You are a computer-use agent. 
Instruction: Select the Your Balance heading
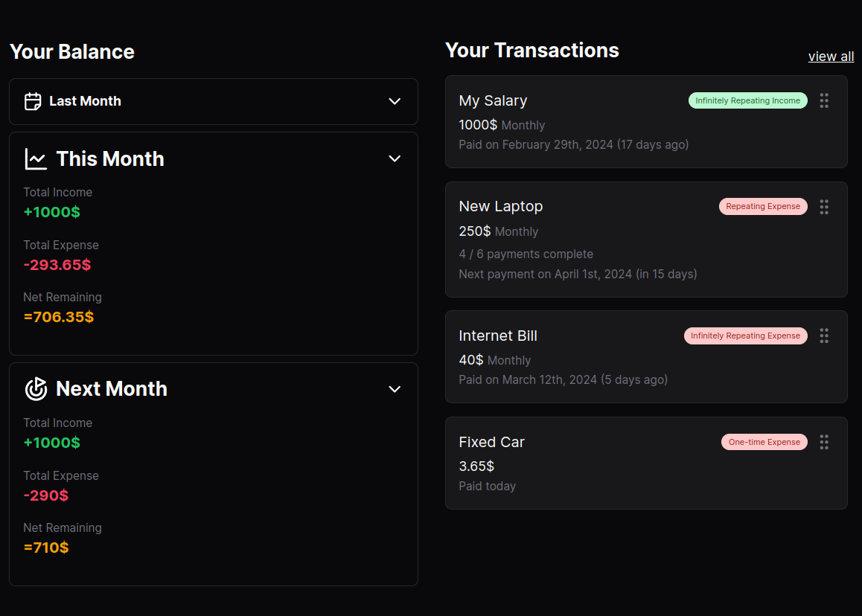click(71, 52)
